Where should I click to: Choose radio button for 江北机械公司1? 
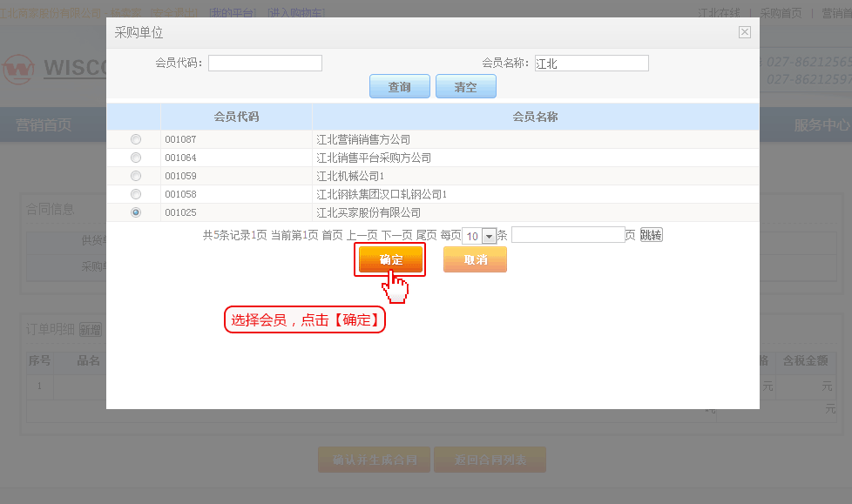click(135, 176)
